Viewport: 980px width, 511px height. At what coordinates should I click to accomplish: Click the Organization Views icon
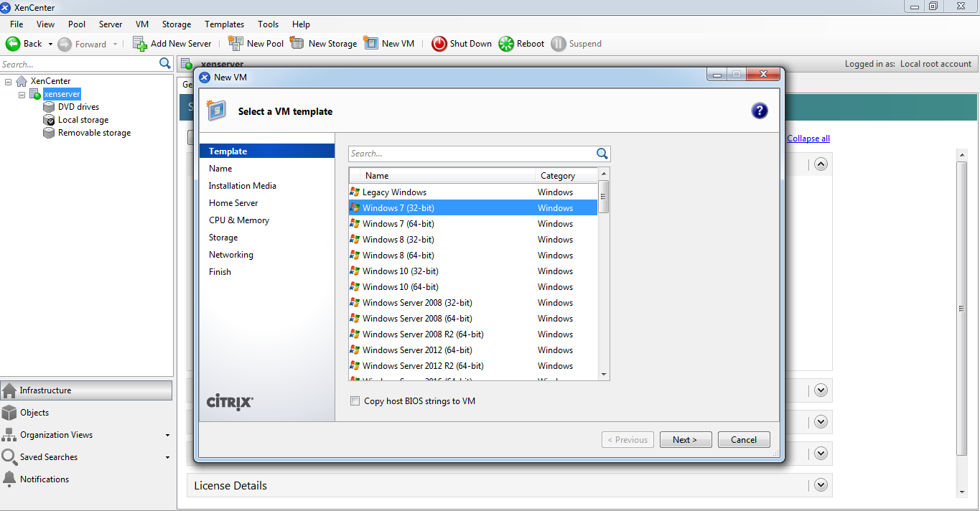(x=9, y=435)
